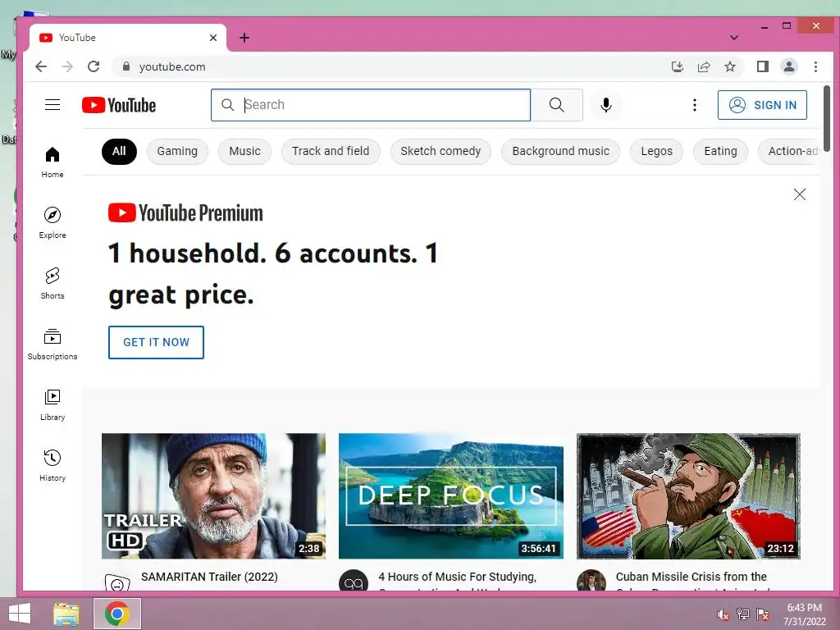The width and height of the screenshot is (840, 630).
Task: Click Chrome back arrow
Action: [x=41, y=66]
